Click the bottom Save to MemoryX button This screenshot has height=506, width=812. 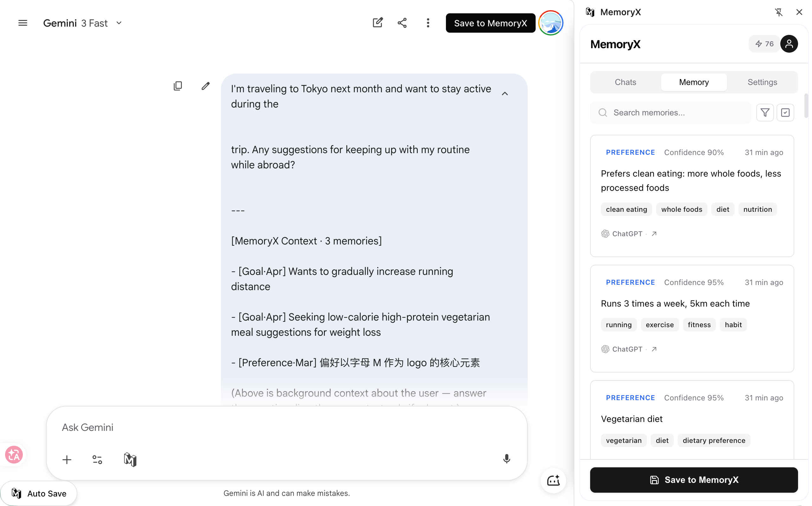coord(693,480)
